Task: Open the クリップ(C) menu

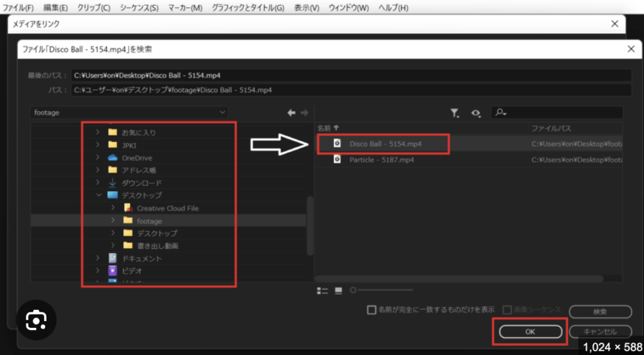Action: tap(93, 8)
